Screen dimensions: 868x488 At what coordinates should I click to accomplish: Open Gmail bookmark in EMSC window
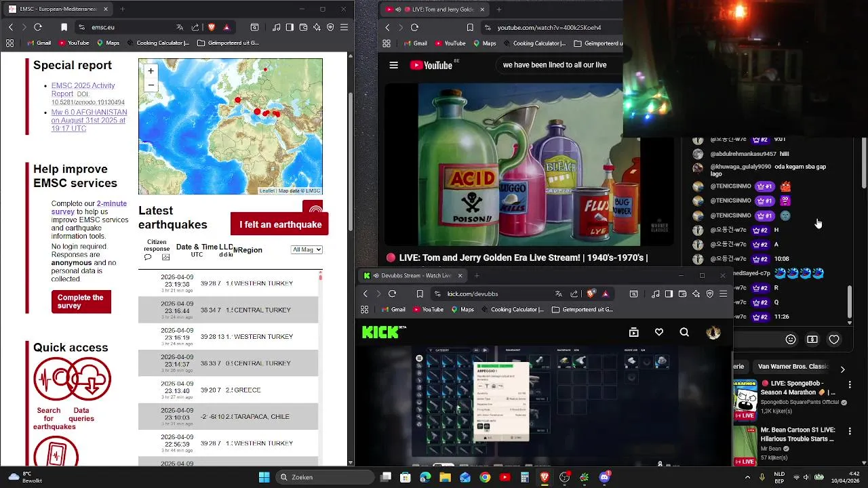click(39, 43)
